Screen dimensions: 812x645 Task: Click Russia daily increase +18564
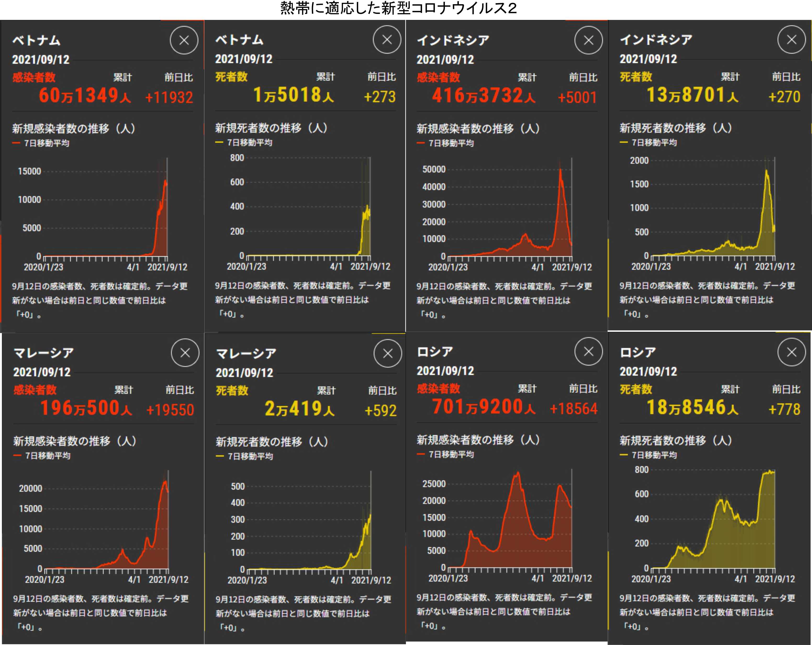coord(574,409)
